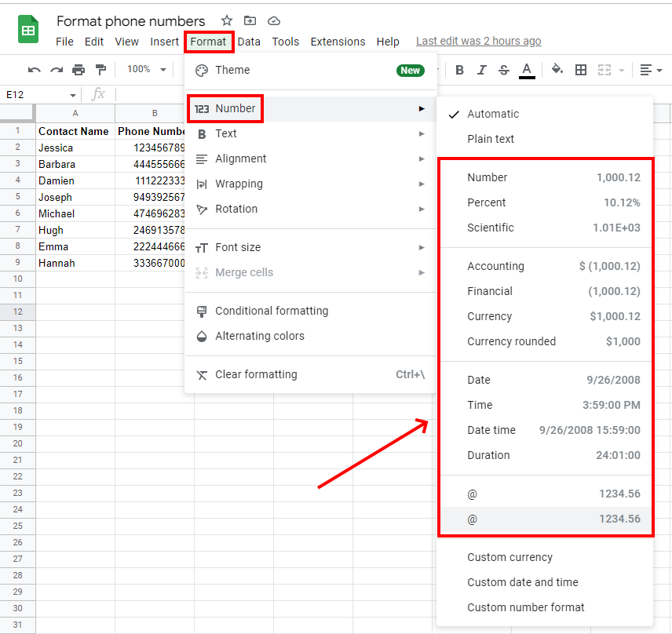Select the paint format tool

click(x=100, y=70)
